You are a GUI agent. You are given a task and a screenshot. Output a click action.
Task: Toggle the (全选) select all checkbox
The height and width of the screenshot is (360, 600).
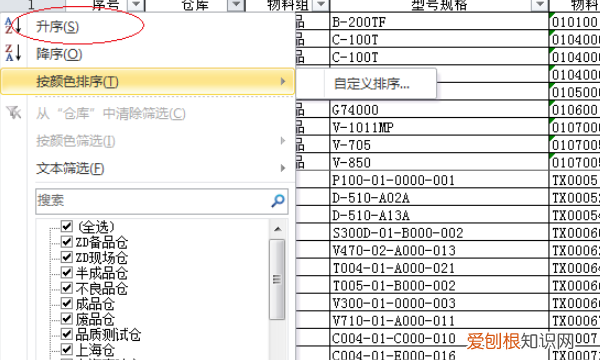(67, 226)
